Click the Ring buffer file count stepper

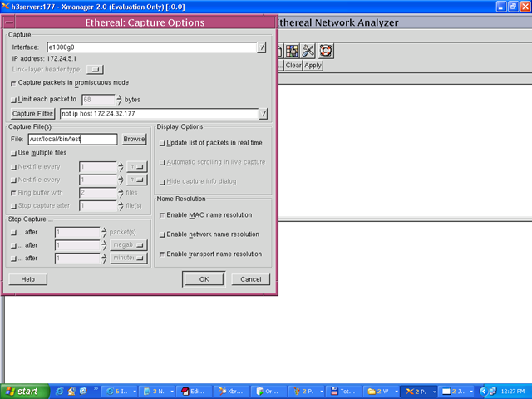121,193
